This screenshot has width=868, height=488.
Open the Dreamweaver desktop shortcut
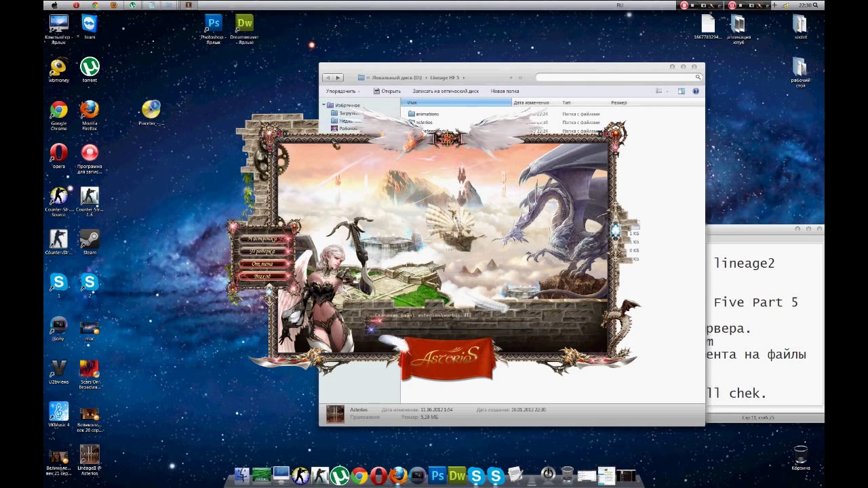point(244,28)
